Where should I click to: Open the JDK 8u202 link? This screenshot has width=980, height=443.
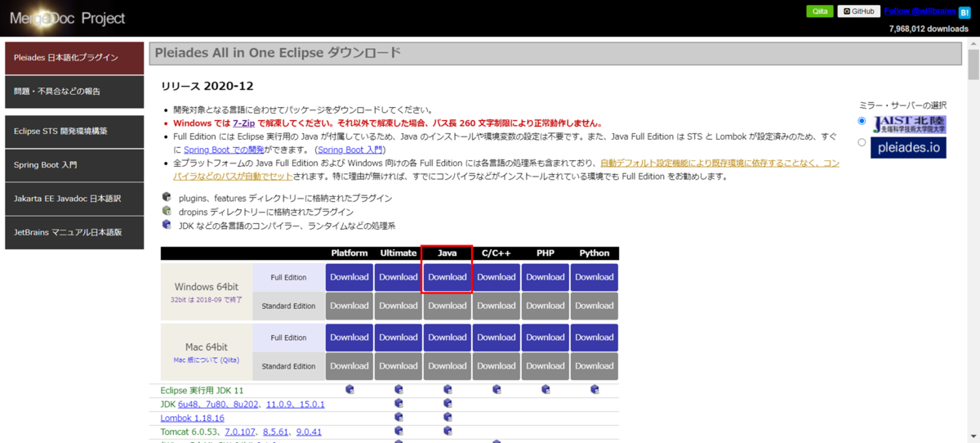[x=247, y=405]
